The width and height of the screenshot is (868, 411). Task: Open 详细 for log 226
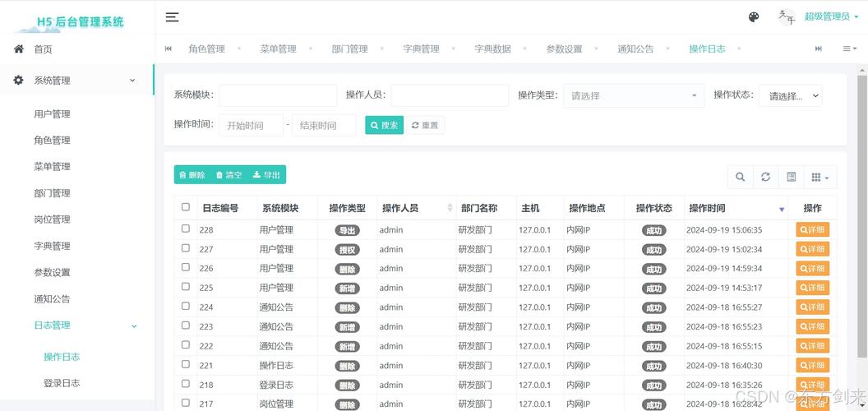[813, 269]
